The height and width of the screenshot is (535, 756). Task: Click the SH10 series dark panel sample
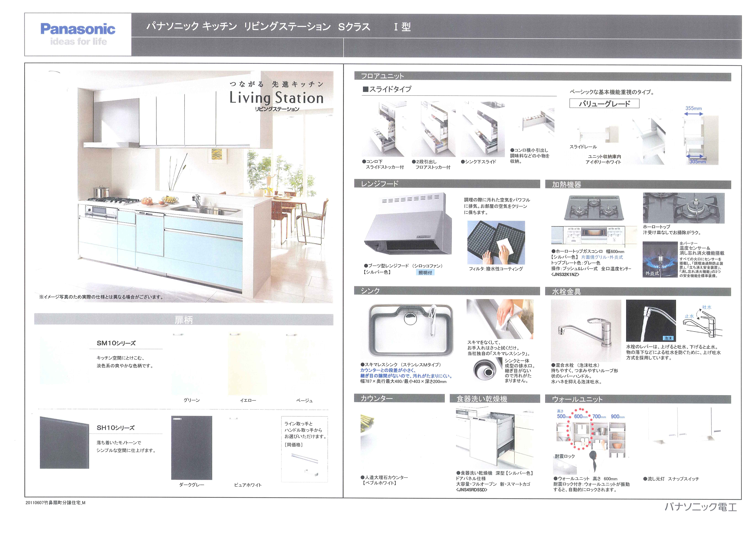pyautogui.click(x=64, y=442)
